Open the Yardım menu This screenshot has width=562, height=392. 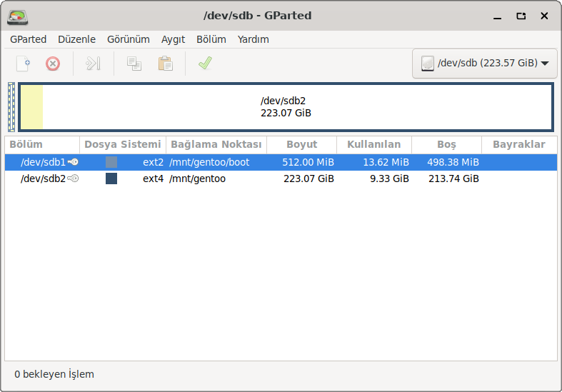[x=253, y=39]
